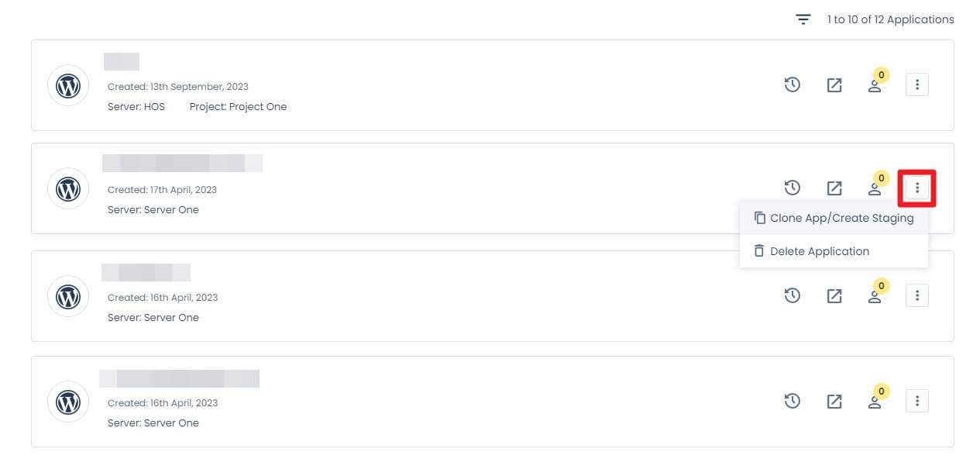
Task: Open the external link icon of the third app
Action: (834, 296)
